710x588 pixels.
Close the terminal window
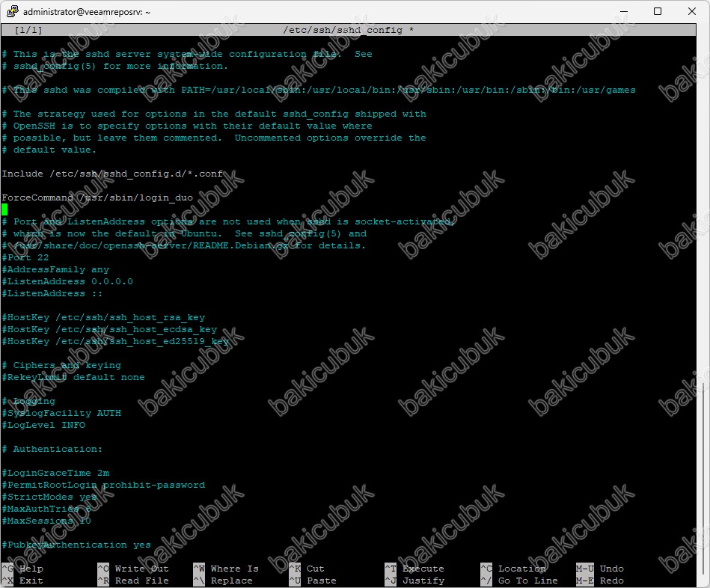coord(692,11)
